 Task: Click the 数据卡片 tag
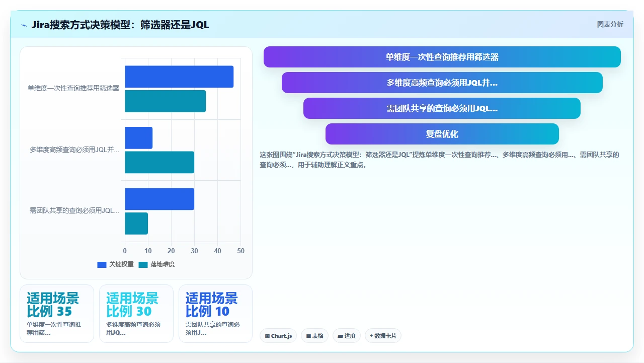pos(383,336)
